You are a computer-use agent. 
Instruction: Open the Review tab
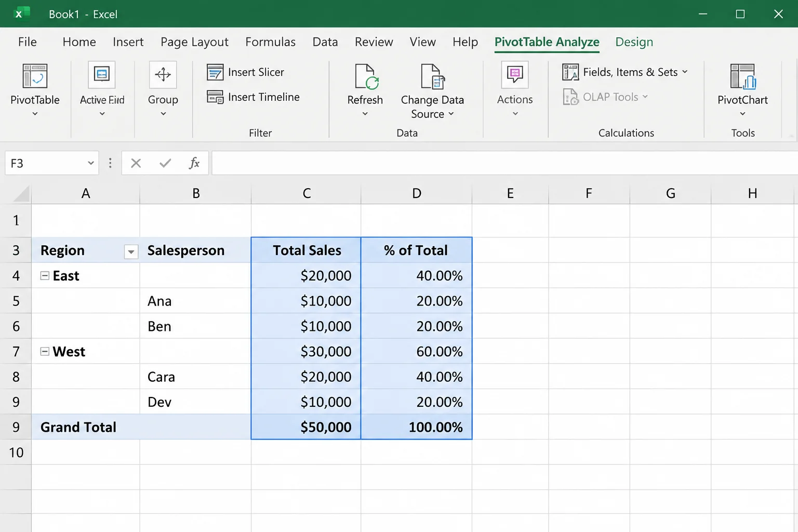click(x=374, y=42)
